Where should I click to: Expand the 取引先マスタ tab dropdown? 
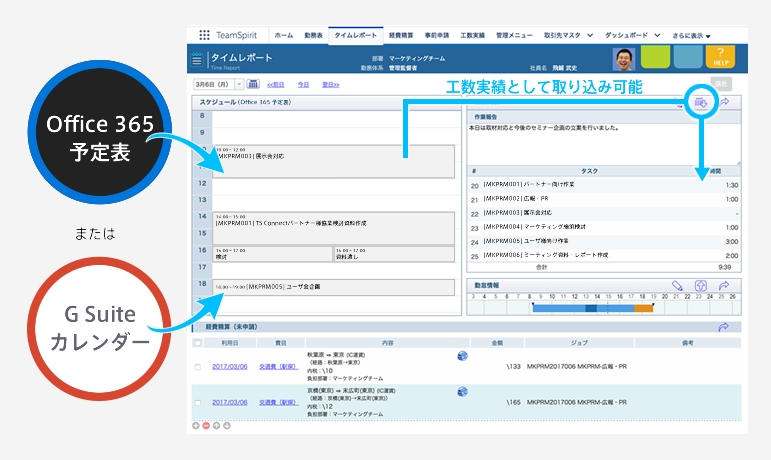(590, 35)
